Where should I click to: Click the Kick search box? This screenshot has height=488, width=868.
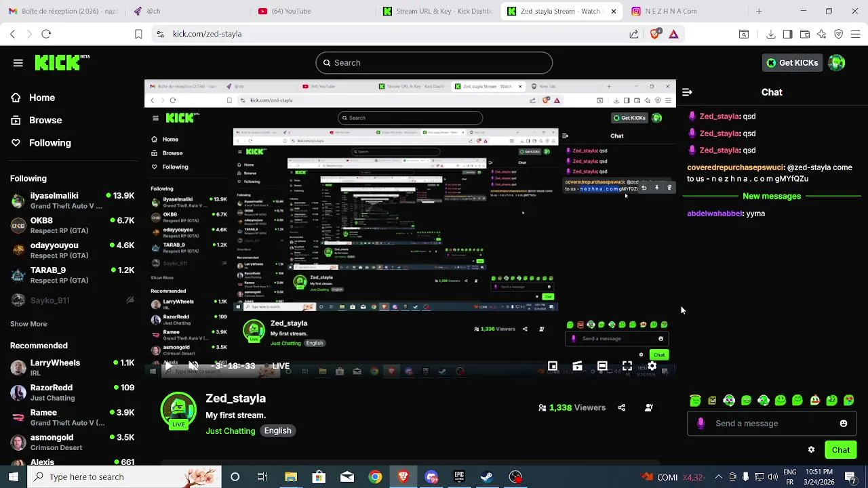[x=434, y=63]
